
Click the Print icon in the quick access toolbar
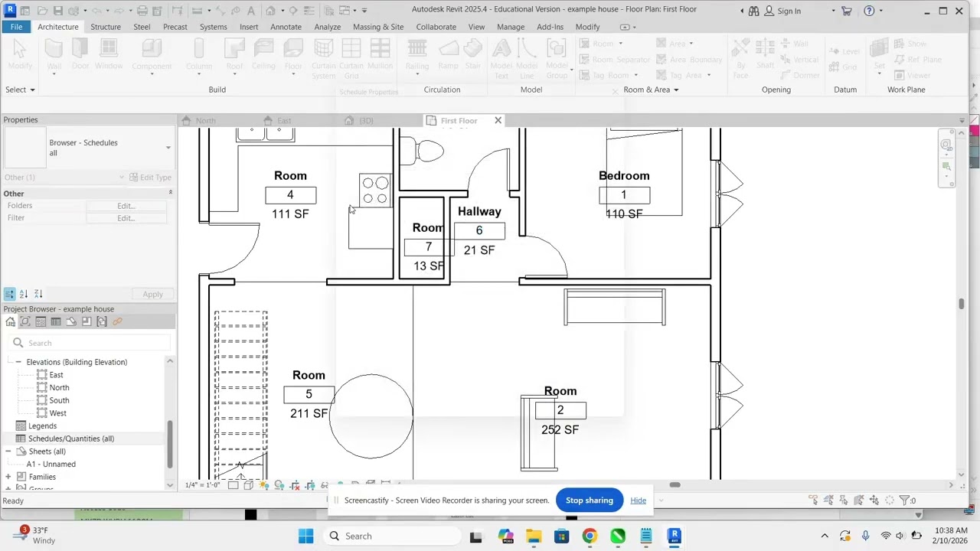[142, 11]
